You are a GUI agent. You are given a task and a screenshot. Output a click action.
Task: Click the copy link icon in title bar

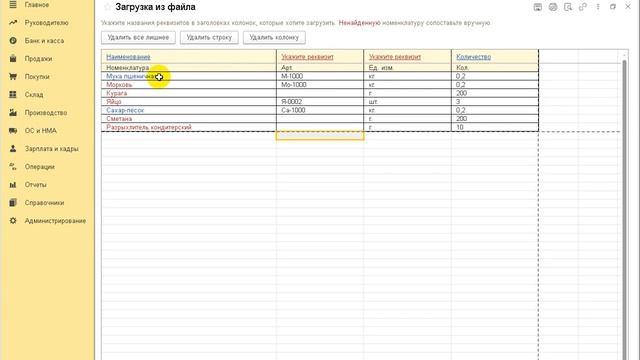tap(583, 7)
